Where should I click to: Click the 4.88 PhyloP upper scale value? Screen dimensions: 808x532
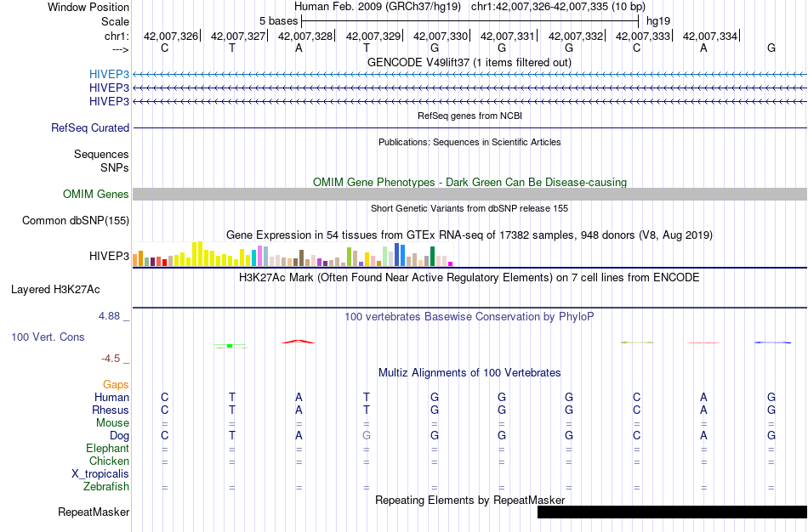pos(109,315)
